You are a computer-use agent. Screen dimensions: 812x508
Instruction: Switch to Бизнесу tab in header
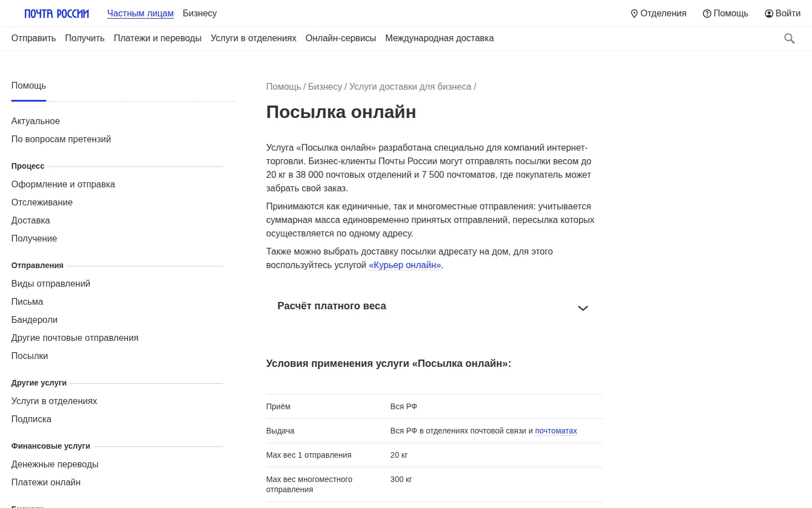click(200, 14)
